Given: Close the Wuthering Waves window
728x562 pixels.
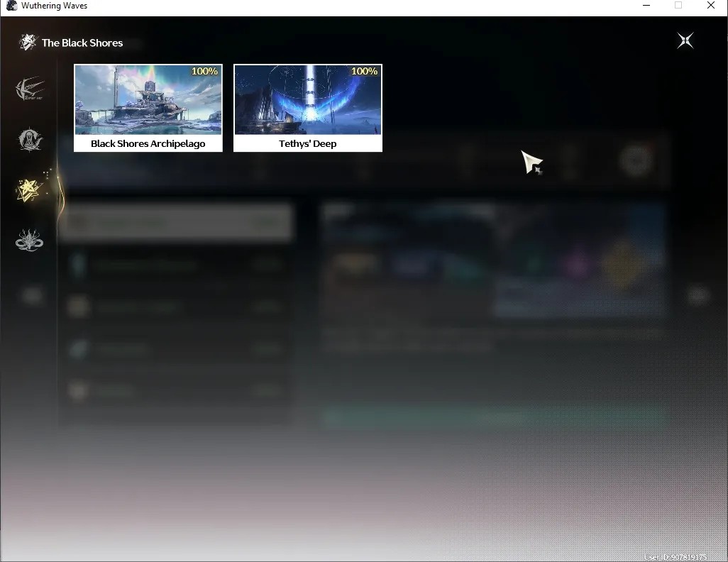Looking at the screenshot, I should (x=711, y=6).
